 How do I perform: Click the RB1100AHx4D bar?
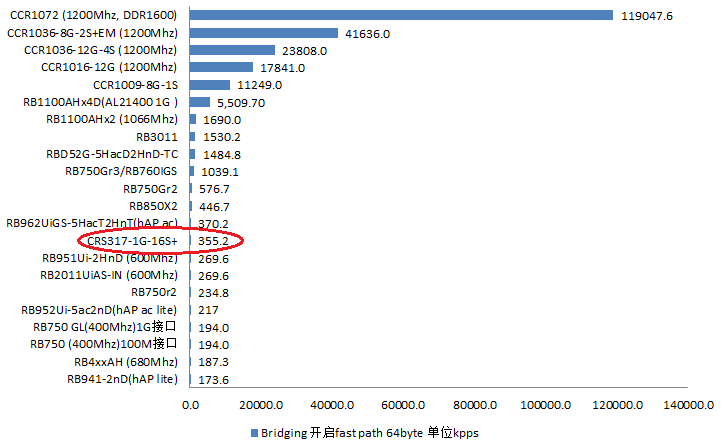(x=199, y=102)
